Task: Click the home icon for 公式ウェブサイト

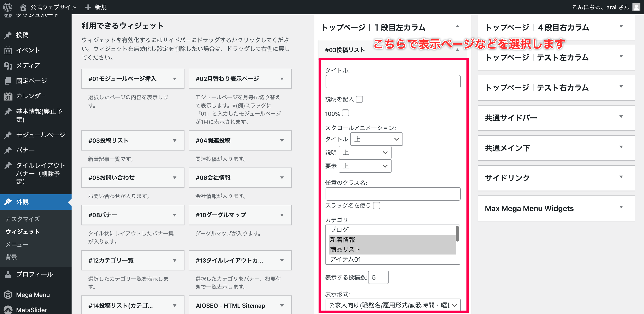Action: tap(23, 7)
